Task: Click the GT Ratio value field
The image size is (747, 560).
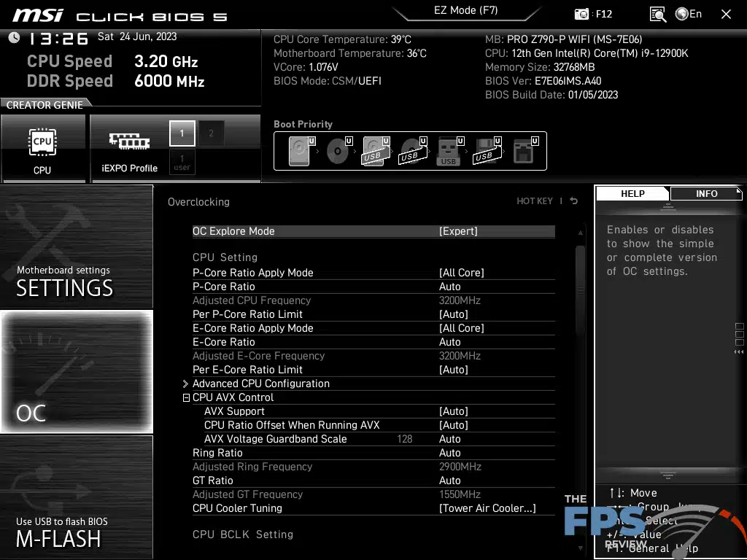Action: coord(449,481)
